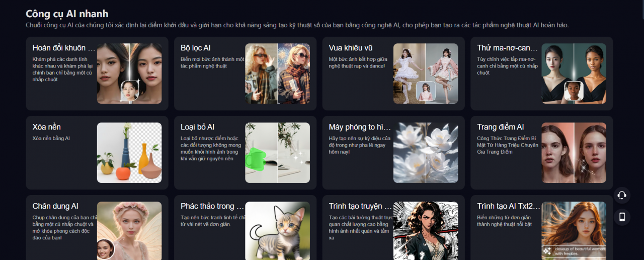Click the headset customer support icon
This screenshot has width=644, height=260.
point(622,195)
